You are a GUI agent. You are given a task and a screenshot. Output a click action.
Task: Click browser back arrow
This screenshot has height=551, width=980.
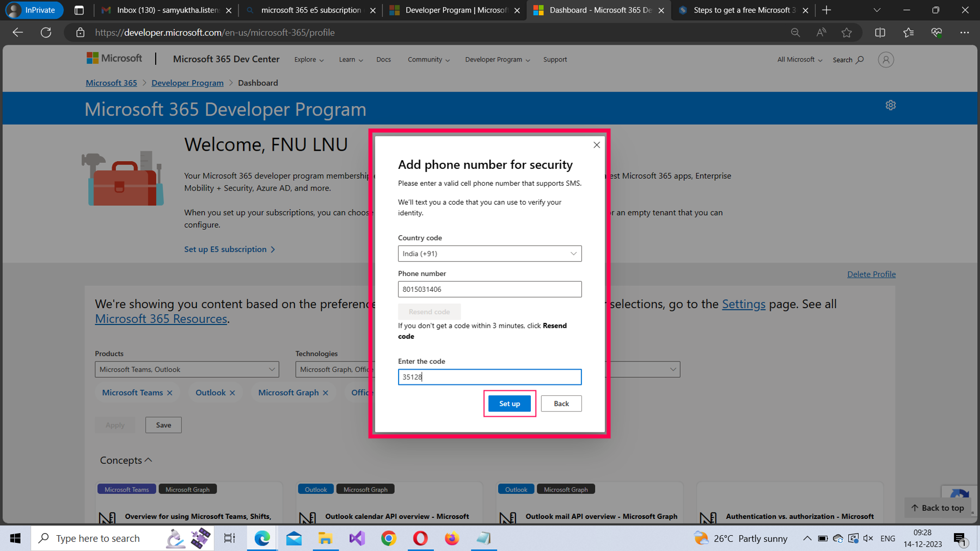(x=18, y=33)
